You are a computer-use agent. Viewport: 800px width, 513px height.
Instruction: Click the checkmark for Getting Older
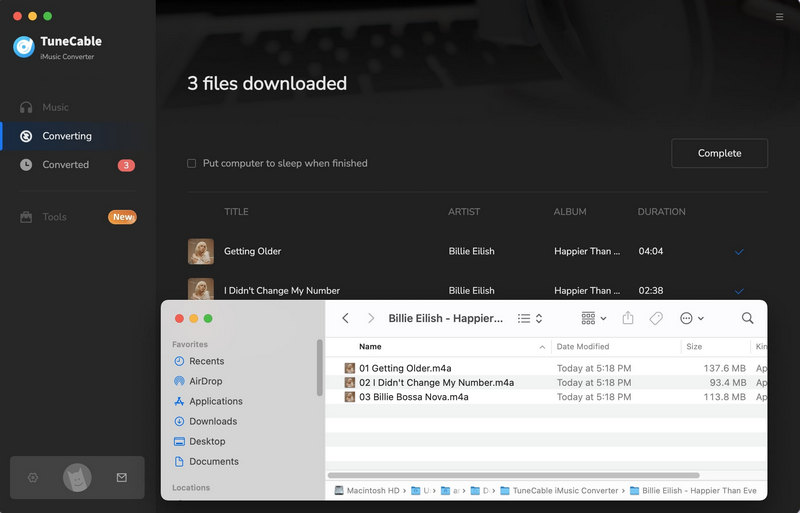(x=739, y=252)
